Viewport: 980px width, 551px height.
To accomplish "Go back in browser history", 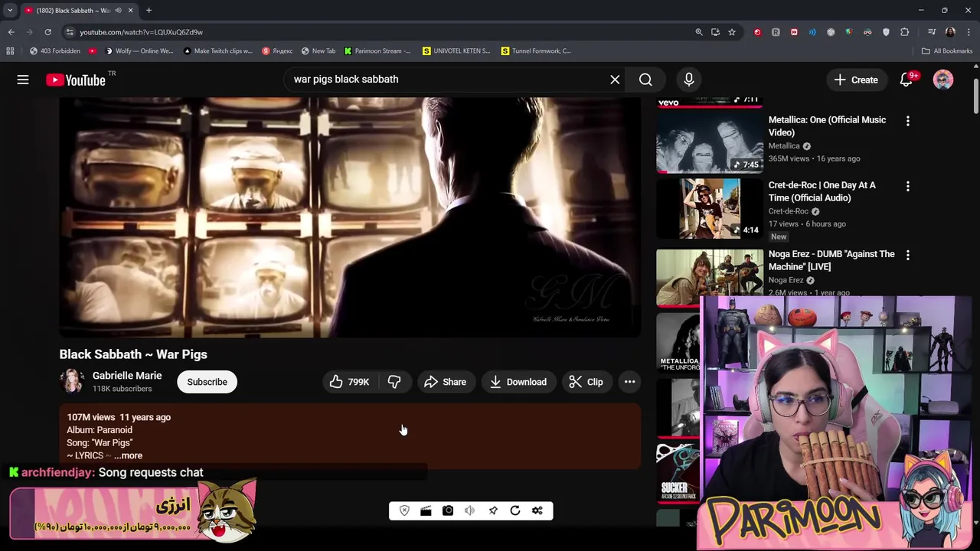I will [11, 32].
